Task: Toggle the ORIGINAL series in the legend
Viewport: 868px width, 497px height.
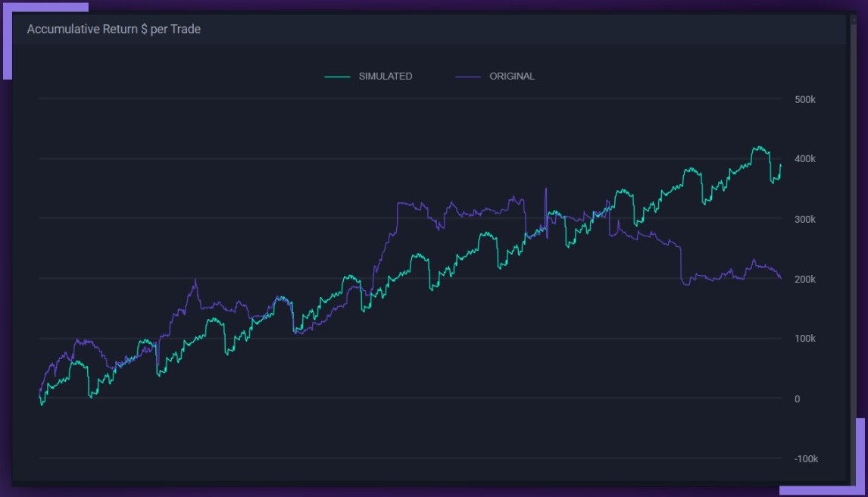Action: pyautogui.click(x=511, y=77)
